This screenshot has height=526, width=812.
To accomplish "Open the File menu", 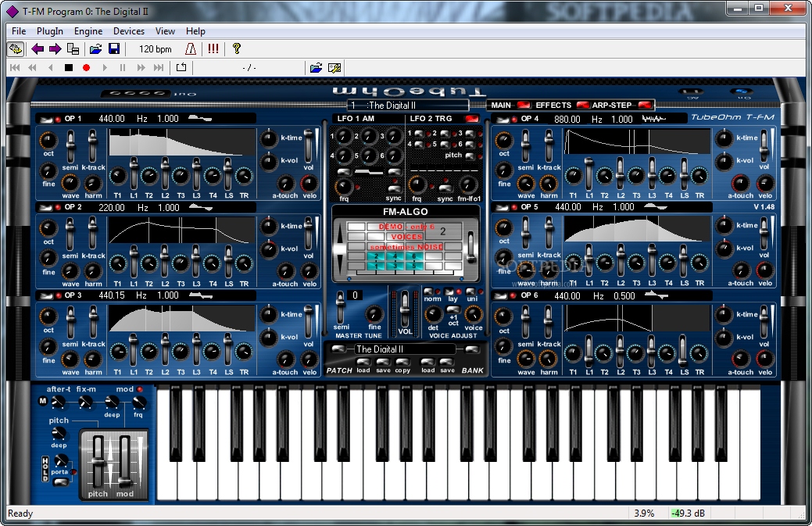I will point(19,31).
